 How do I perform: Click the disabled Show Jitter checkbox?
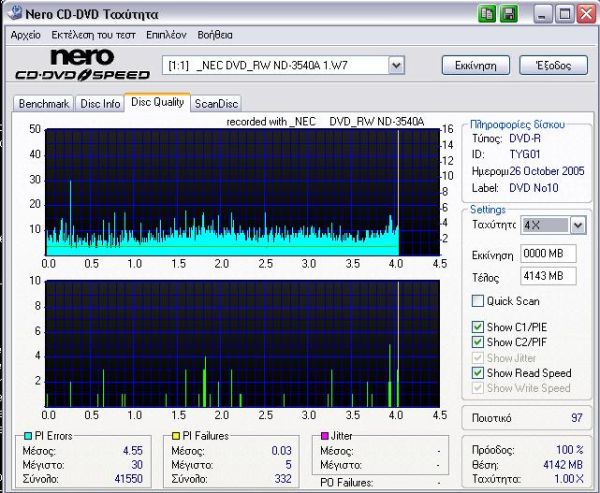tap(478, 358)
